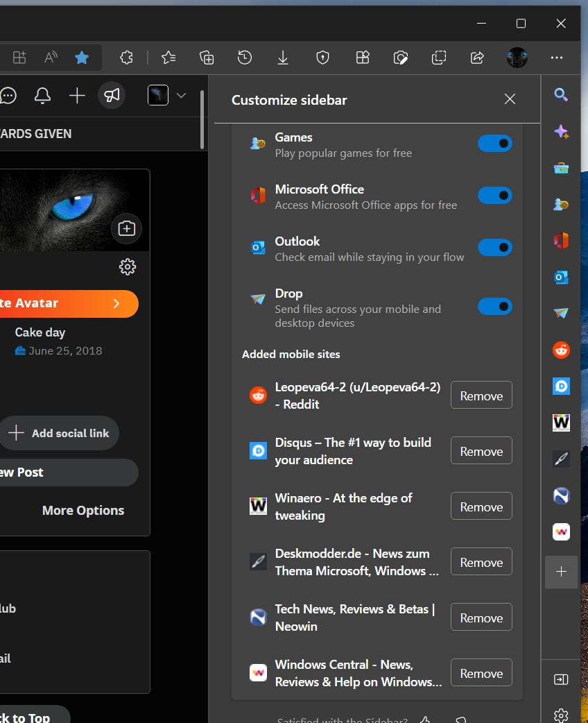Open the Web capture icon in toolbar

(x=401, y=58)
